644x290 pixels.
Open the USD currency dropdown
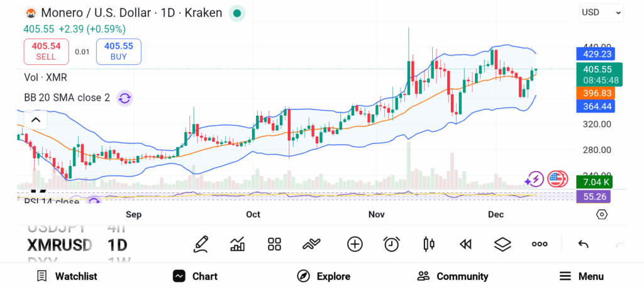click(x=601, y=12)
